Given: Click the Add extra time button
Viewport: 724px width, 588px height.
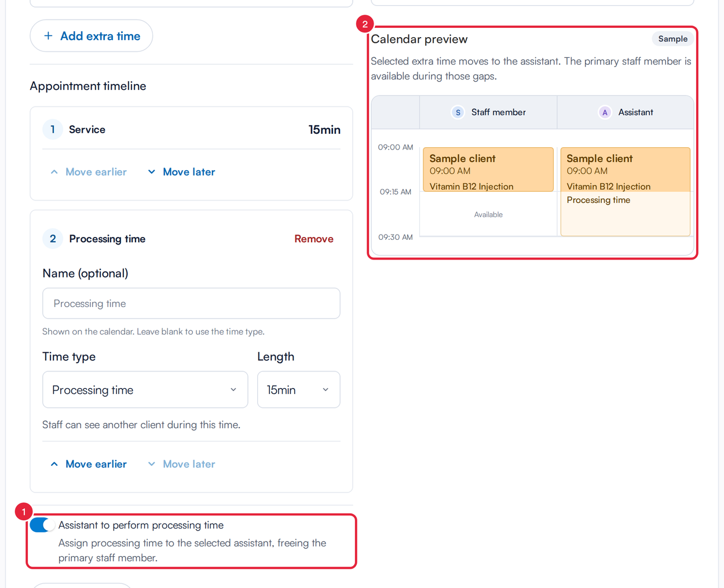Looking at the screenshot, I should (x=92, y=36).
